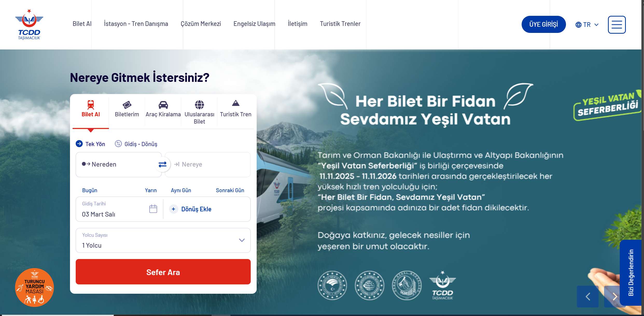
Task: Open Turuncu Yardım Masası orange badge
Action: click(34, 288)
